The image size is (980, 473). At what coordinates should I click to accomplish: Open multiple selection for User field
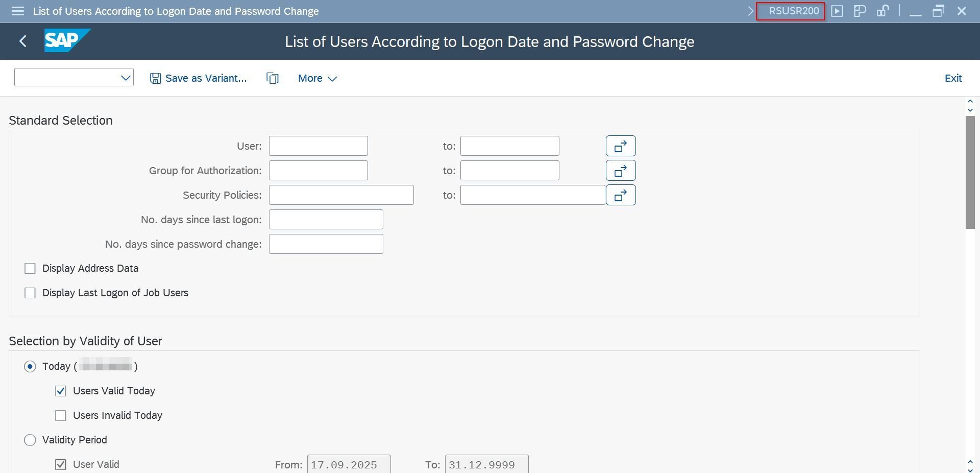click(620, 146)
